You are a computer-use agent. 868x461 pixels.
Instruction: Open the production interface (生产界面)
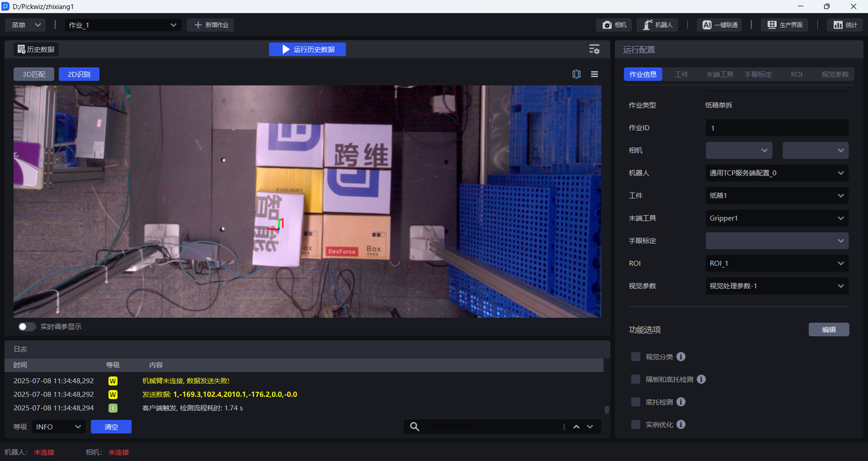[x=785, y=25]
